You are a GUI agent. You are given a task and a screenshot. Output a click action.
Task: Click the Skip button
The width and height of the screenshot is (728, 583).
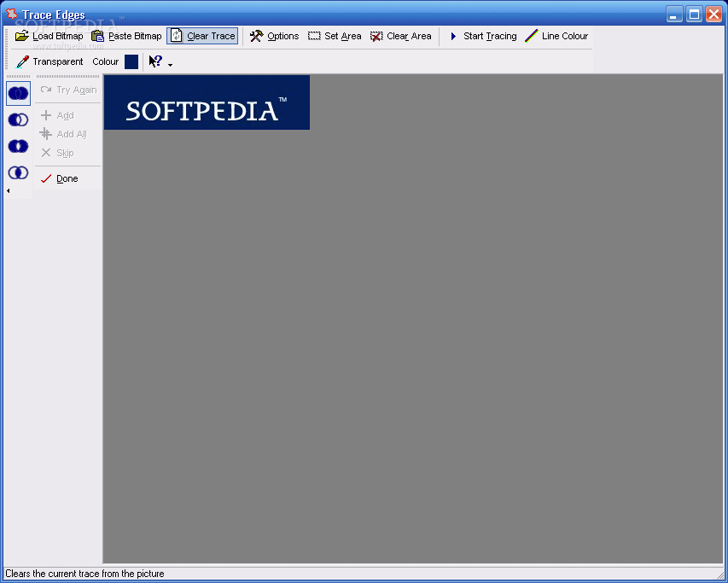(57, 153)
